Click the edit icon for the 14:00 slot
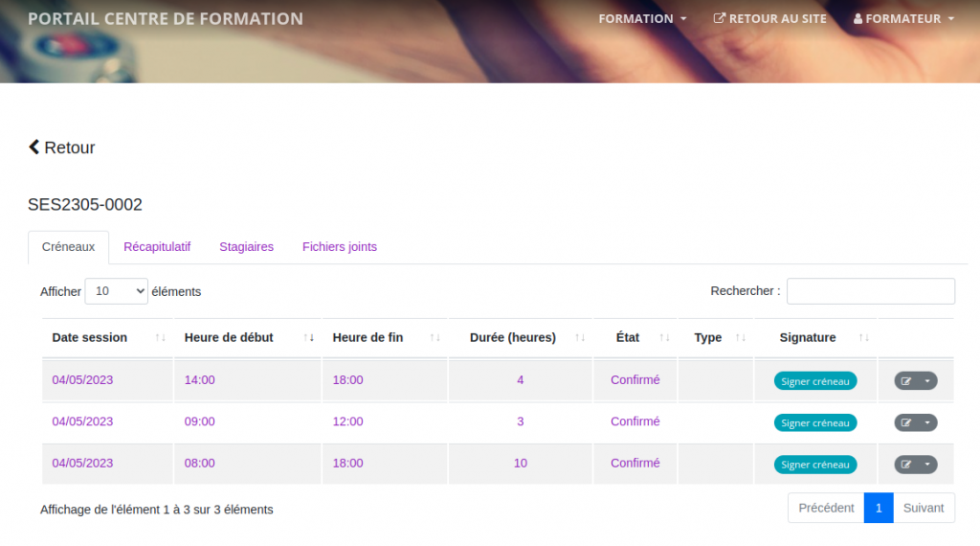This screenshot has width=980, height=546. tap(906, 381)
